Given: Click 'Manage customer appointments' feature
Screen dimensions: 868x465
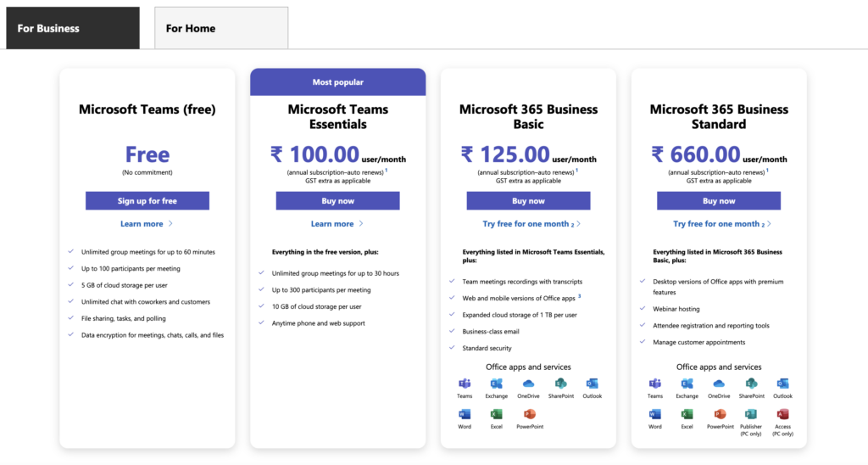Looking at the screenshot, I should (698, 343).
